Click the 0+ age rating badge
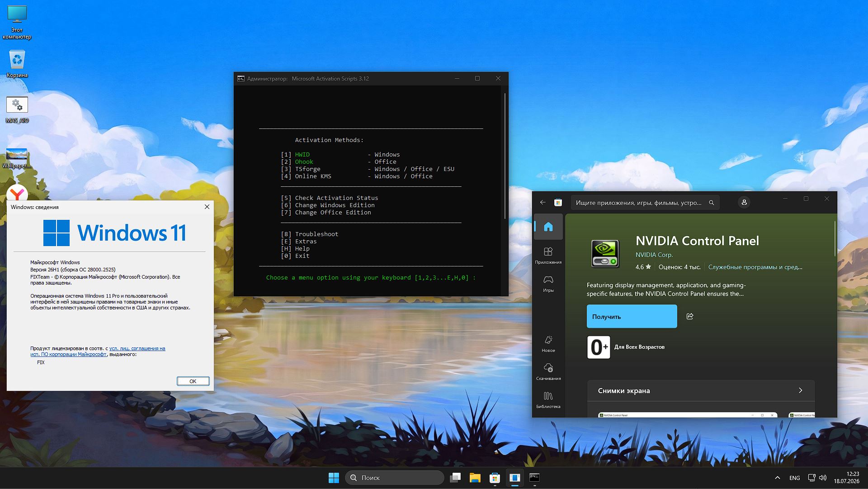The image size is (868, 489). pos(599,347)
